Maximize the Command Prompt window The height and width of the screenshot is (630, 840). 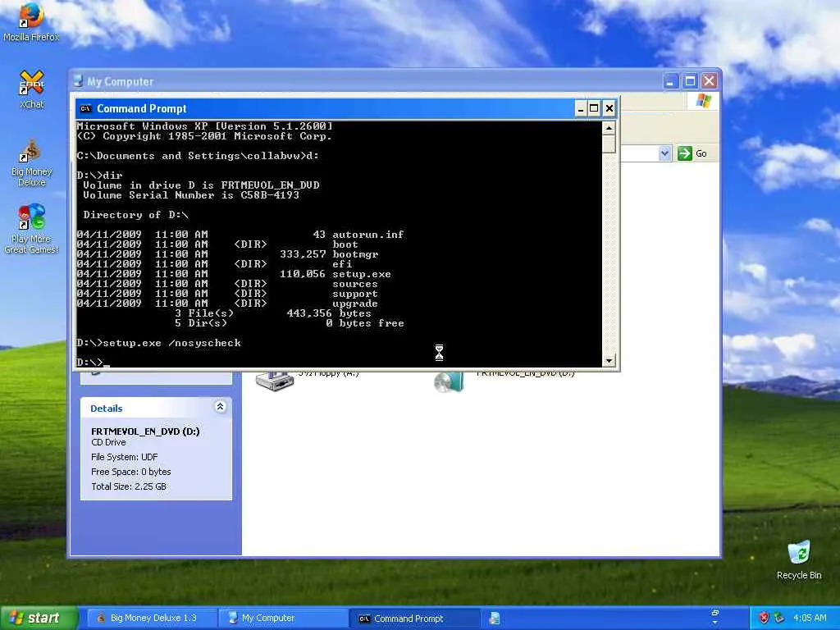(594, 109)
